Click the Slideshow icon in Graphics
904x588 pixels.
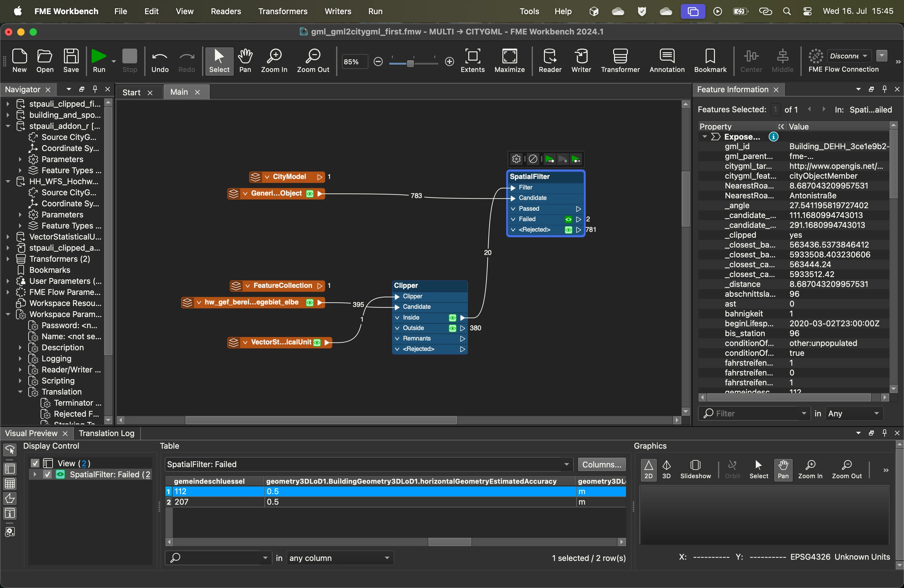tap(696, 470)
